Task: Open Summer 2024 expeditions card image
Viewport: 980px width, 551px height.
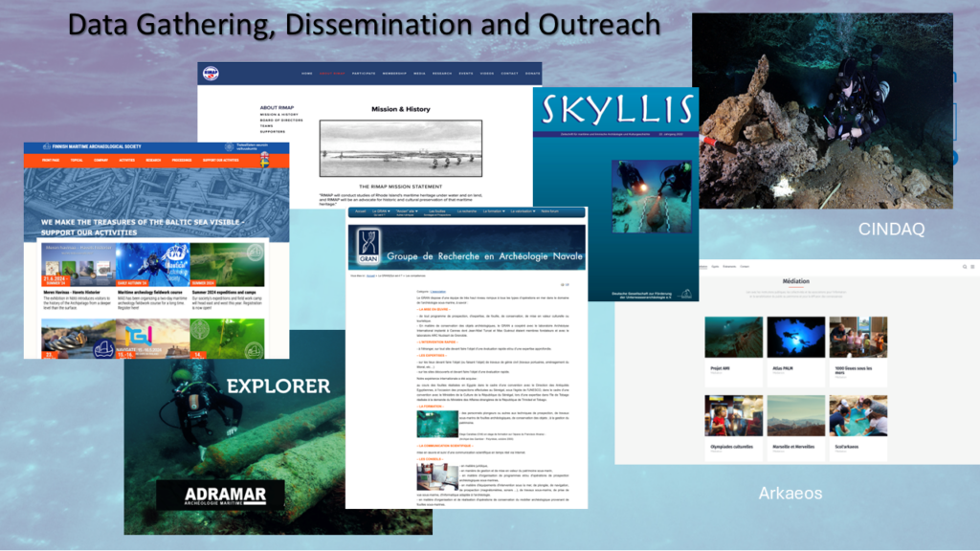Action: tap(228, 264)
